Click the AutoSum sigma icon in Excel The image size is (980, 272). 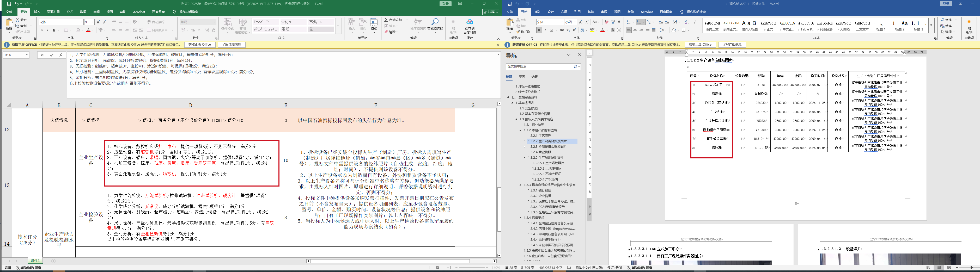pos(386,20)
